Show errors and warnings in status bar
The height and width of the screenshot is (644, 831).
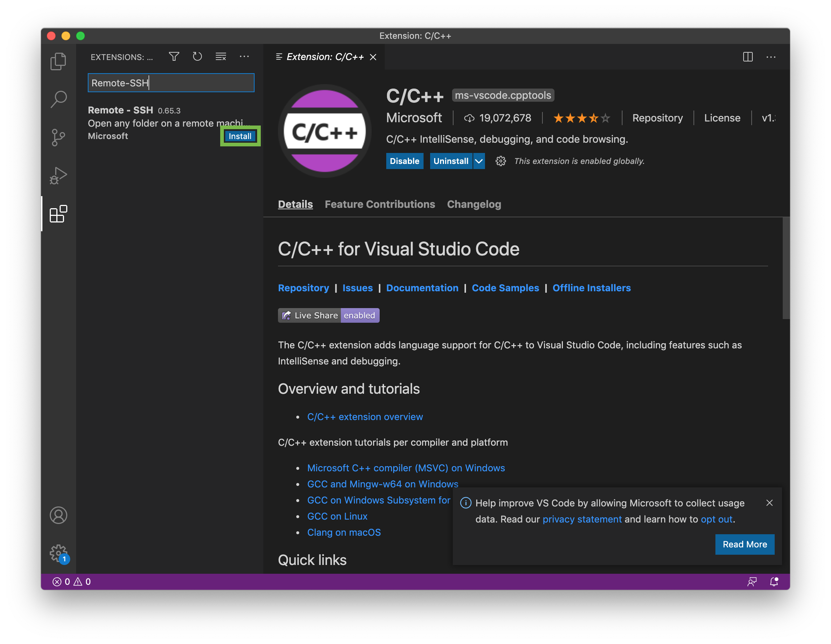tap(72, 581)
